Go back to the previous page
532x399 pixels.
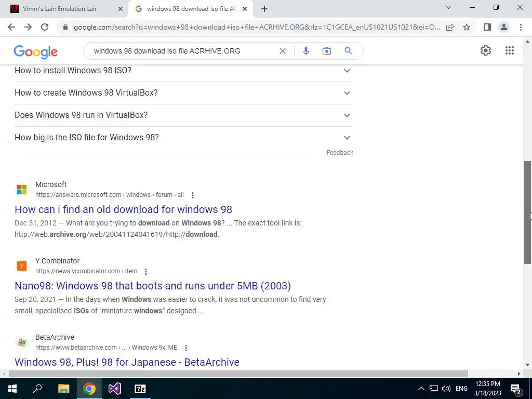coord(11,27)
